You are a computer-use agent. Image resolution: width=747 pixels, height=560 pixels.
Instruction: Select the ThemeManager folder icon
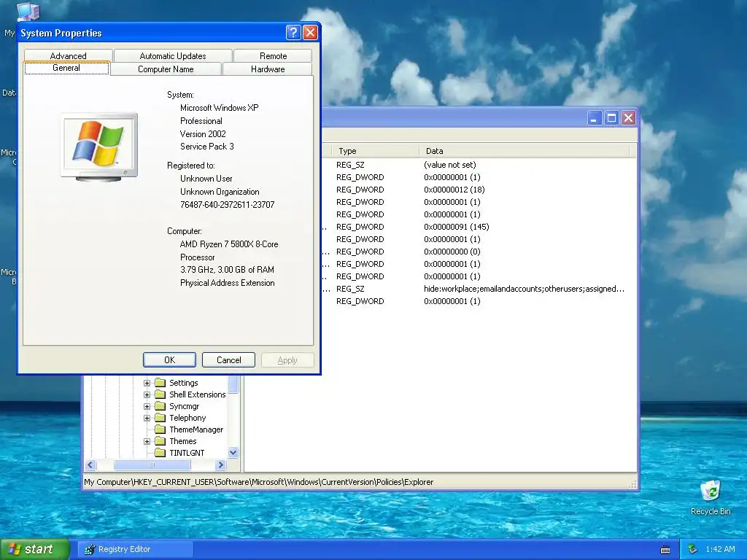pos(160,429)
